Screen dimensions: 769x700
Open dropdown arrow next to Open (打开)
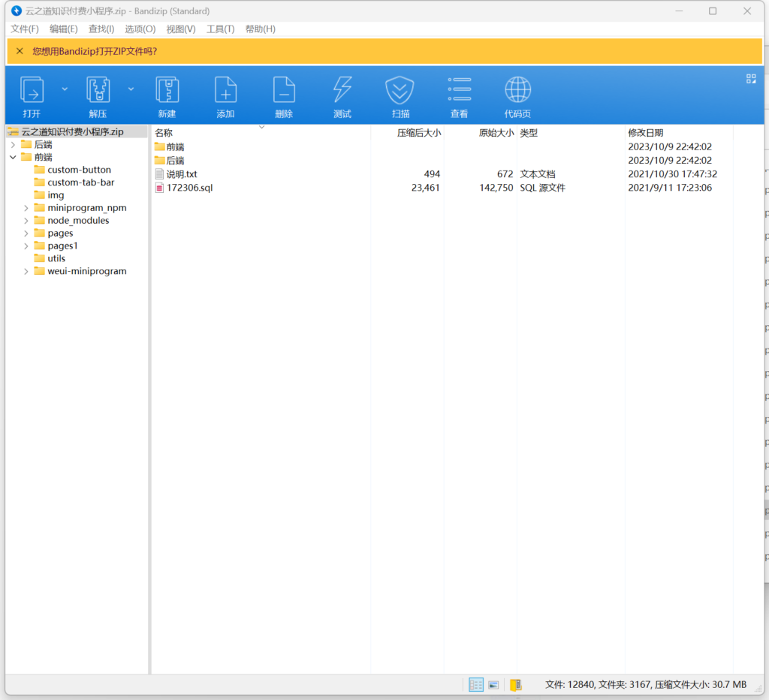[64, 89]
